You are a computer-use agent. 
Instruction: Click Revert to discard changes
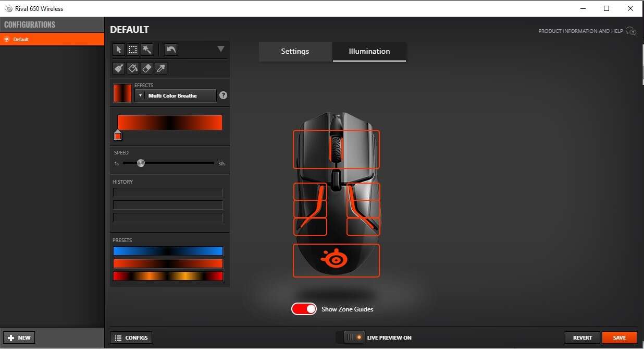582,338
